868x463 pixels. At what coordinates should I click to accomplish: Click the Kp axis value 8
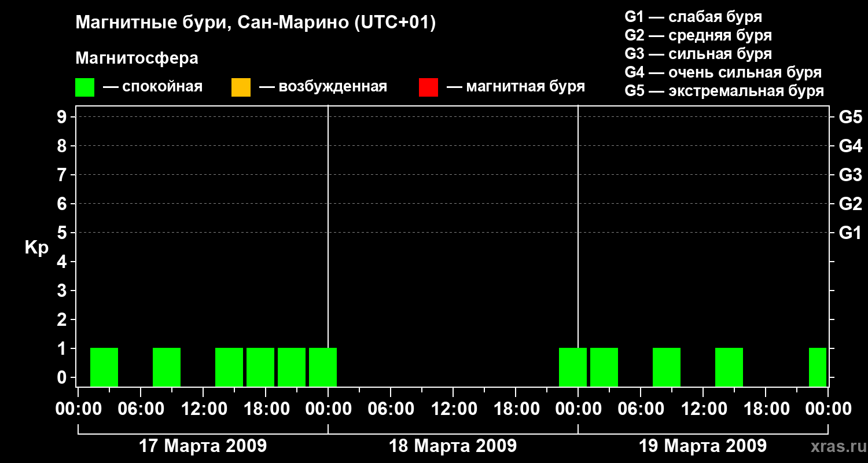63,146
